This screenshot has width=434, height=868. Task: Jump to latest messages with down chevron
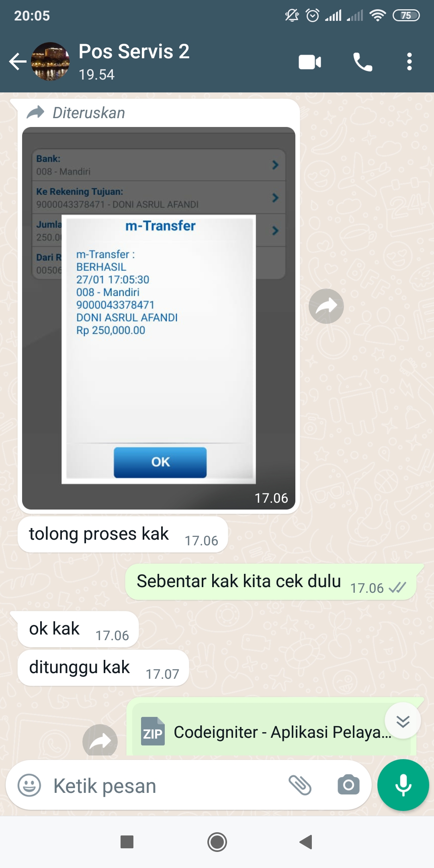(403, 721)
